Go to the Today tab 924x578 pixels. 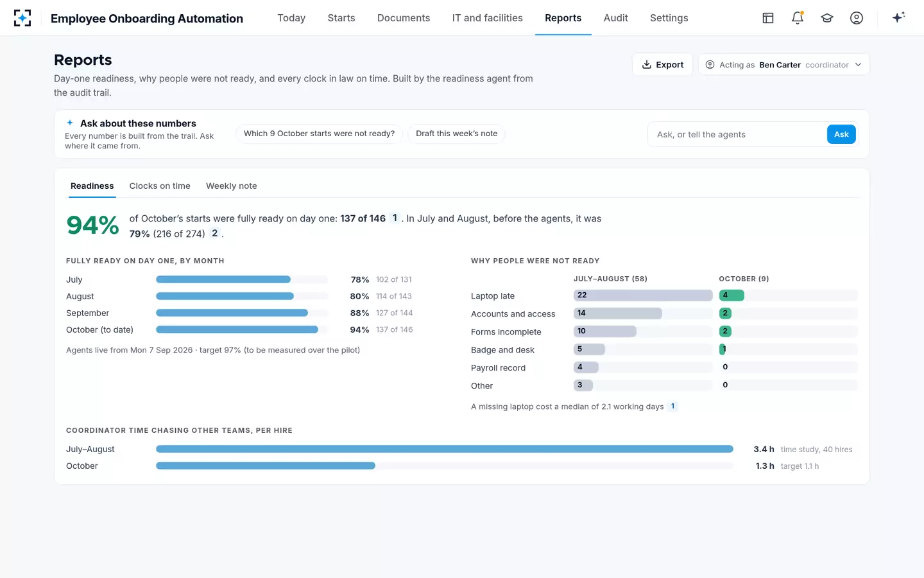tap(291, 18)
